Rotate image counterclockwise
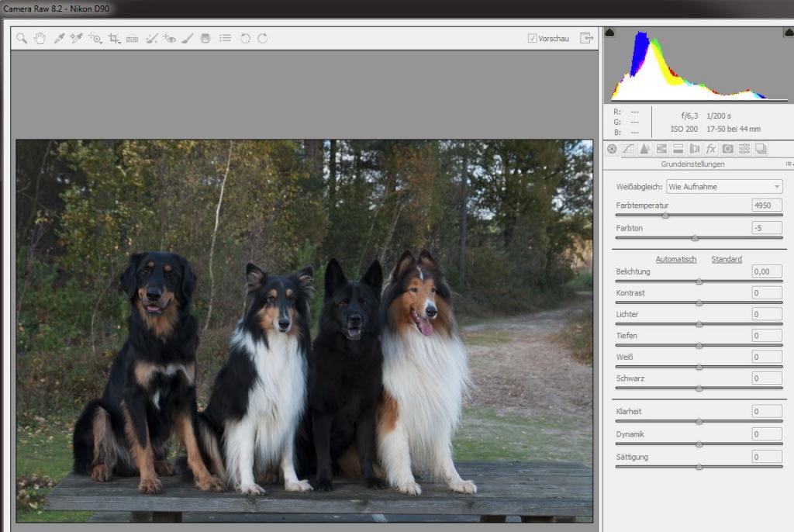This screenshot has width=794, height=532. pos(245,39)
